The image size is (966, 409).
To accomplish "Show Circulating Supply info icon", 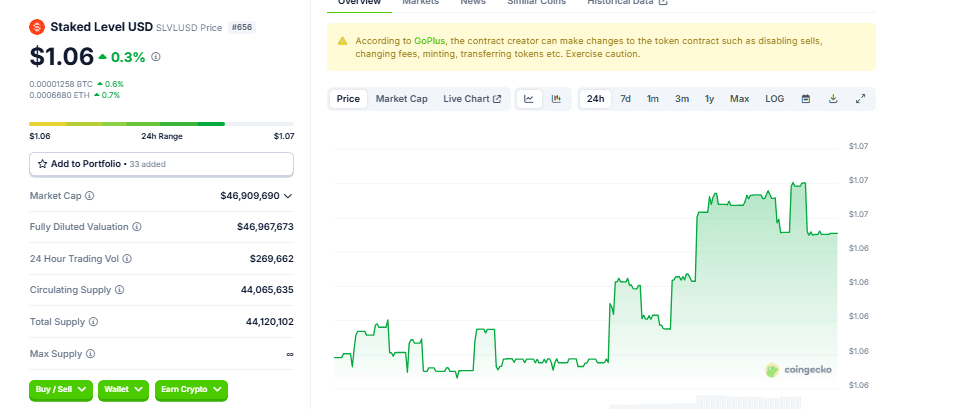I will 120,290.
